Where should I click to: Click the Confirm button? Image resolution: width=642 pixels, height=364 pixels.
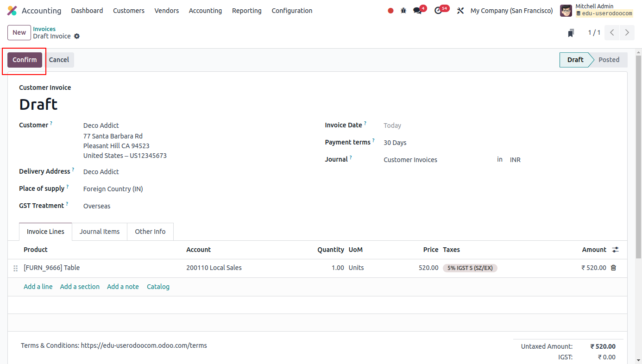(24, 59)
